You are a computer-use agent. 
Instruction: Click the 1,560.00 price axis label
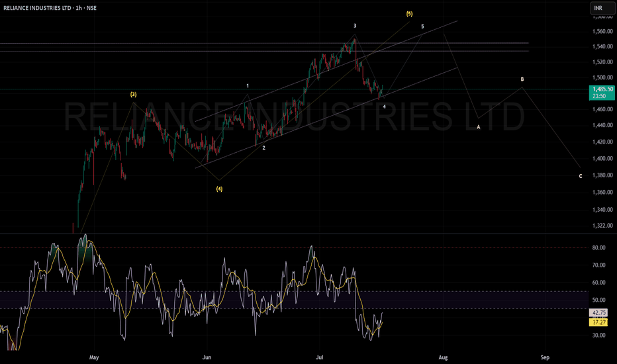(602, 32)
